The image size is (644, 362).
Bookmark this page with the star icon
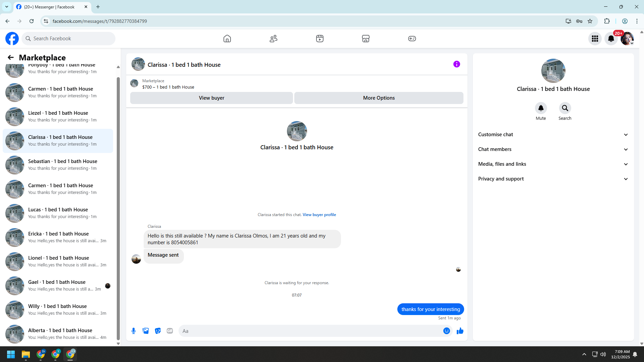[590, 21]
